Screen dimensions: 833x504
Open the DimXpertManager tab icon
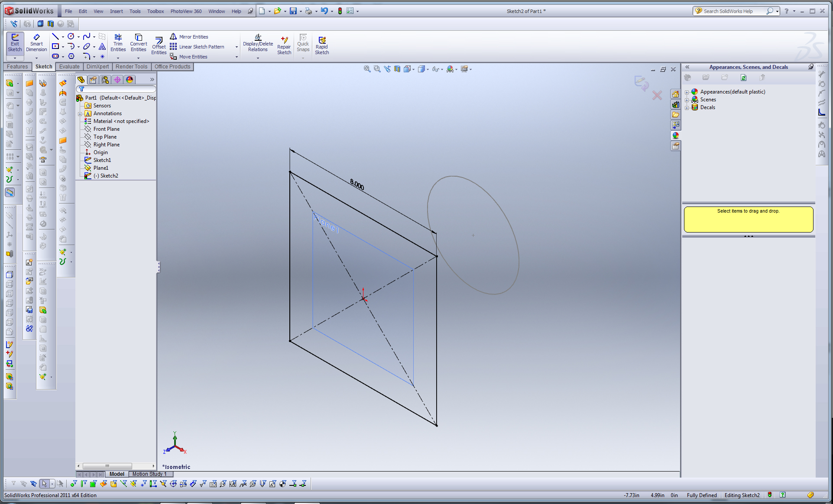tap(117, 80)
